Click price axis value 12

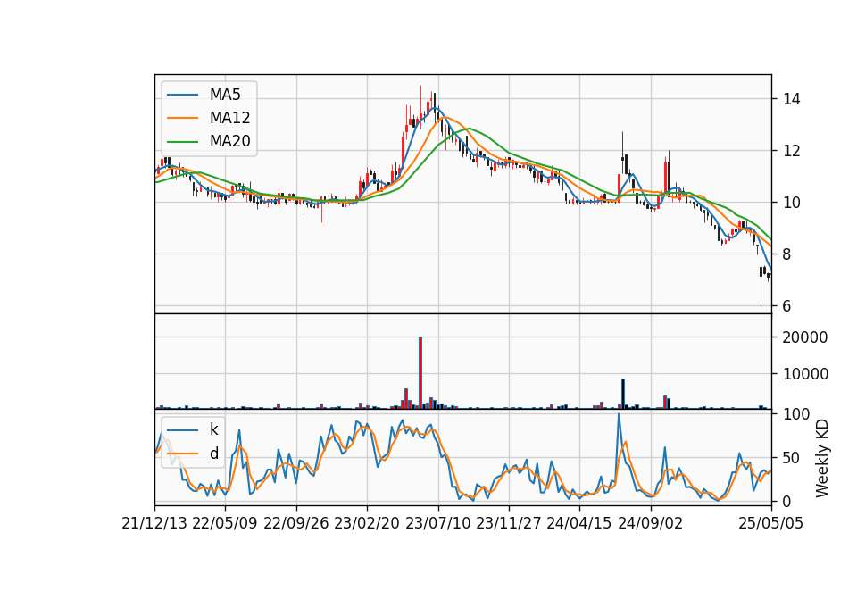pyautogui.click(x=792, y=151)
